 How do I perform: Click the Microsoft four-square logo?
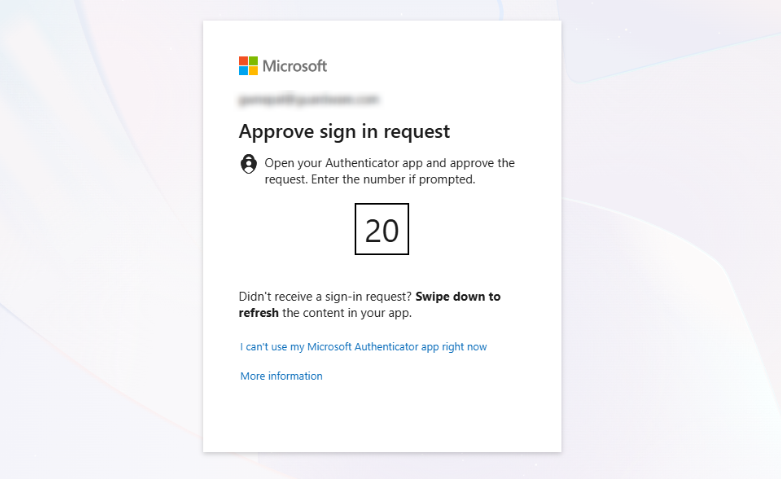coord(248,66)
